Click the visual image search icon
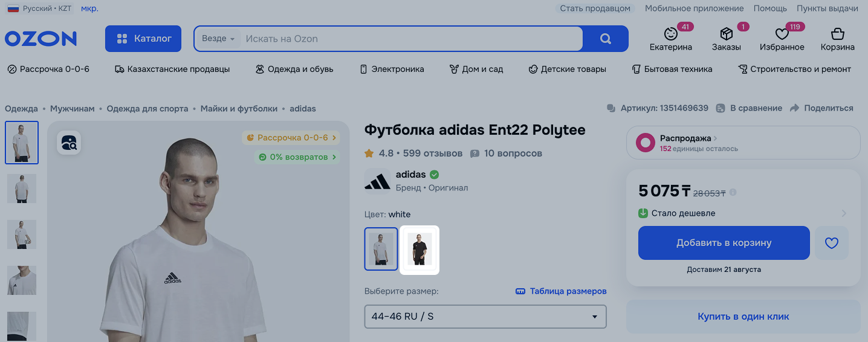 point(69,143)
